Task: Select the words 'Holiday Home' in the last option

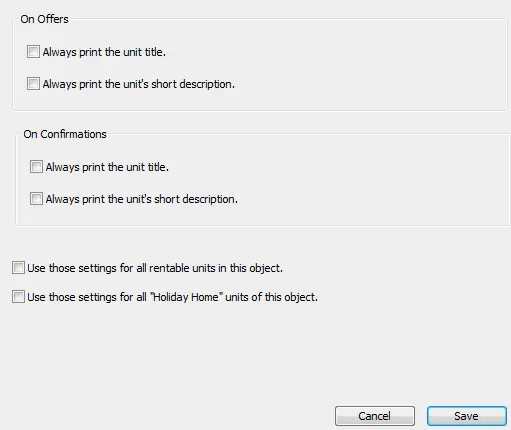Action: (x=186, y=297)
